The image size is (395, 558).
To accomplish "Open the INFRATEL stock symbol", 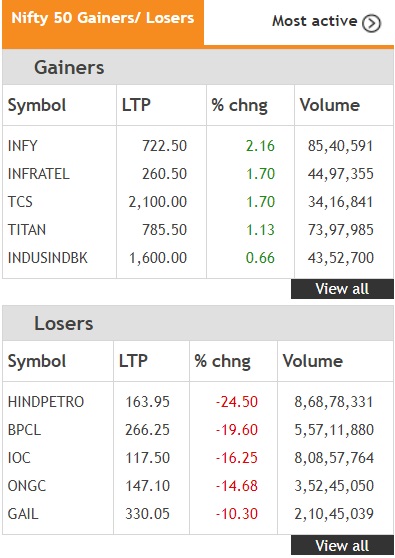I will [38, 174].
